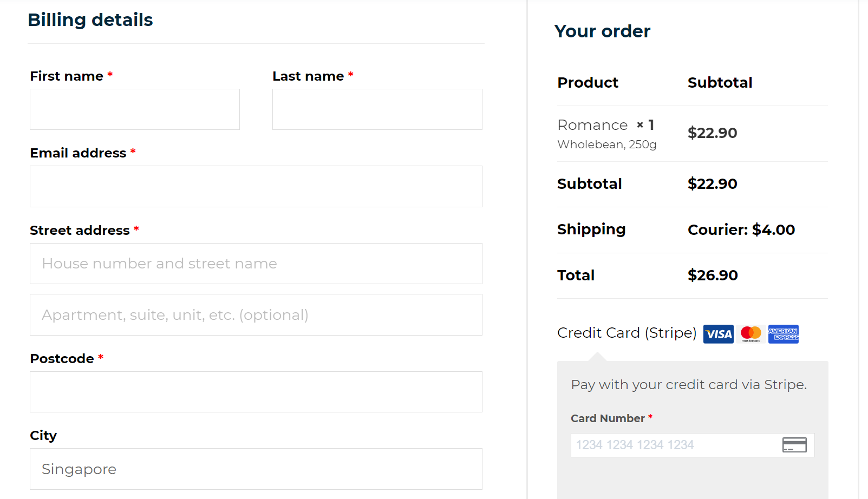Click the Visa card logo

click(718, 334)
